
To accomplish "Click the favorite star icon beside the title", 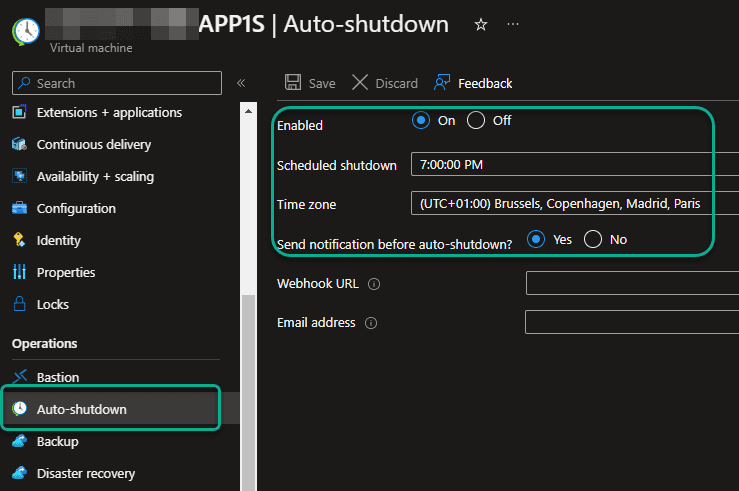I will 481,24.
